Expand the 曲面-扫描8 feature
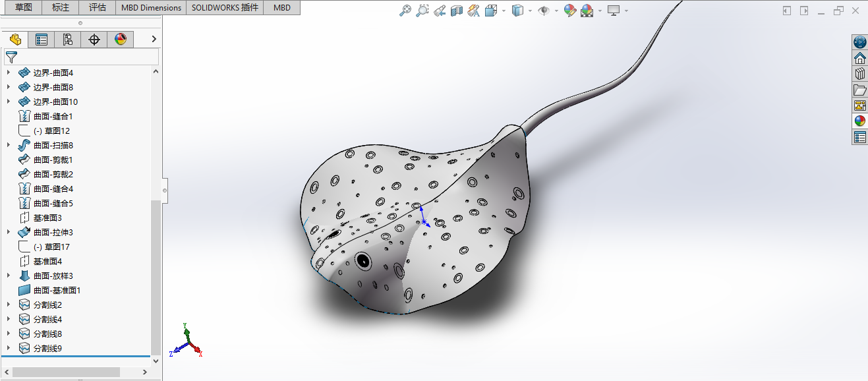This screenshot has height=381, width=868. coord(9,145)
